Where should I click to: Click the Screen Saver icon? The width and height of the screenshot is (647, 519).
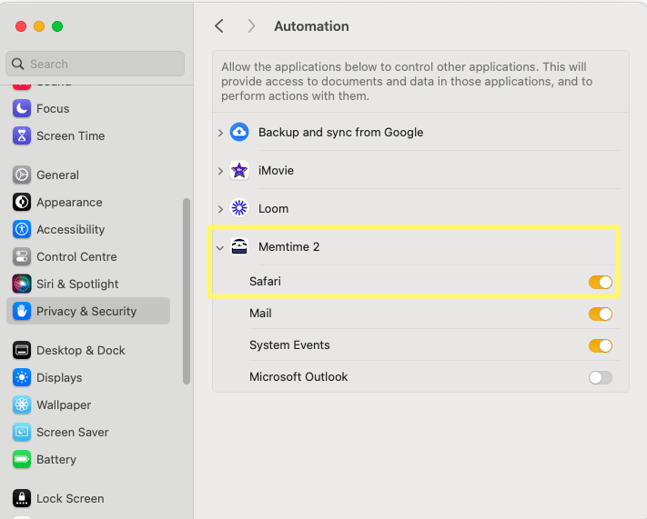[21, 432]
